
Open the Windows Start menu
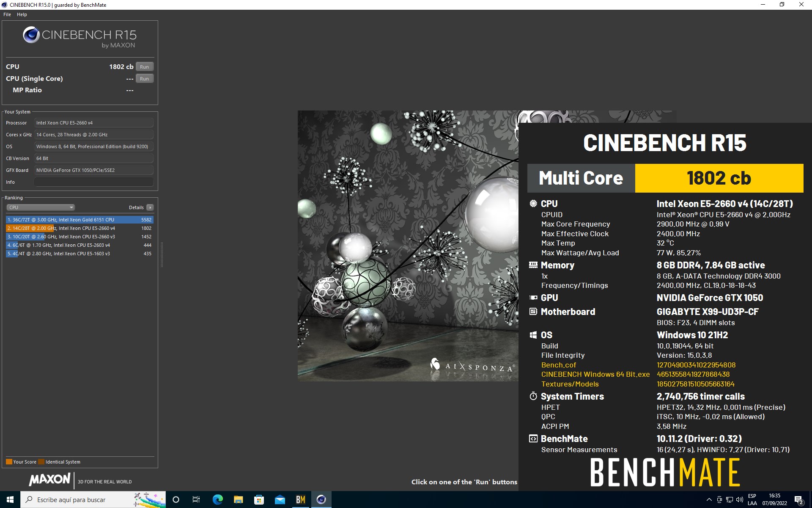[10, 500]
